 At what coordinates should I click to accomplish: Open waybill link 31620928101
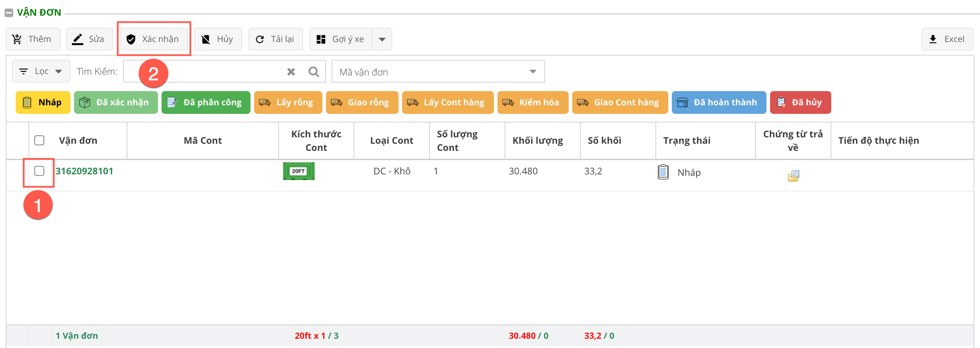click(84, 171)
